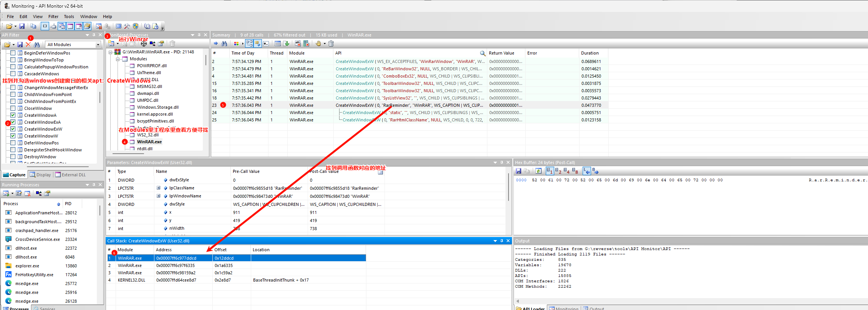
Task: Click the Save icon in main toolbar
Action: tap(22, 26)
